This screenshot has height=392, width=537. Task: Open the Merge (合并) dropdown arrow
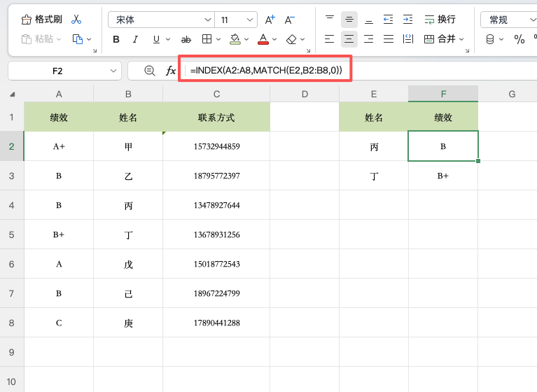[461, 39]
